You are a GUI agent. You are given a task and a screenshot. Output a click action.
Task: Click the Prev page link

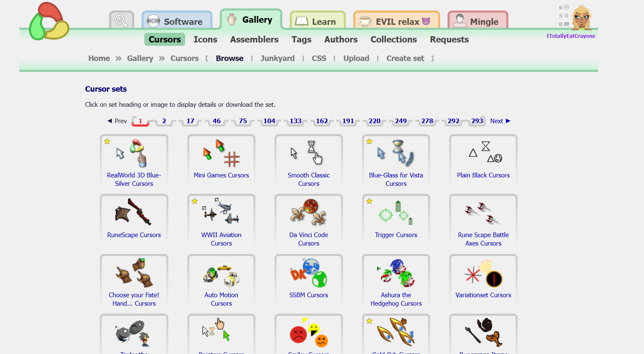click(117, 121)
